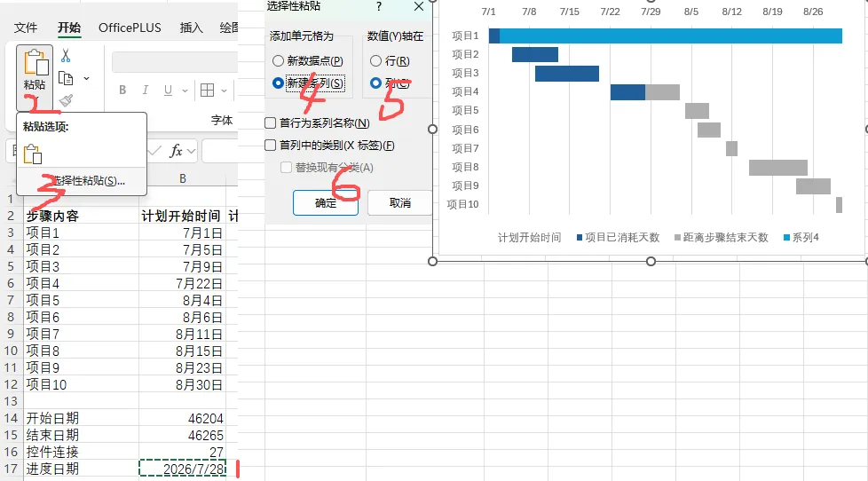
Task: Click the 取消 button in dialog
Action: 399,202
